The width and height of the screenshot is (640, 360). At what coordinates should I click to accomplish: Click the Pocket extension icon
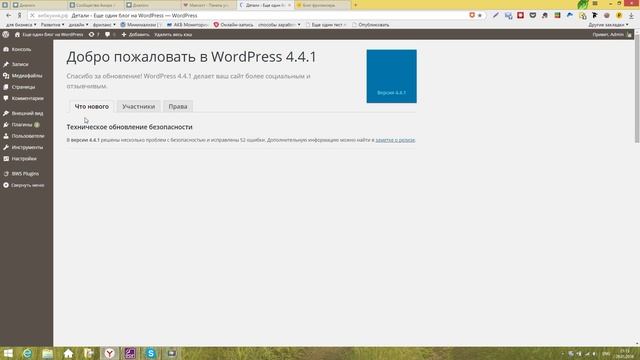533,16
